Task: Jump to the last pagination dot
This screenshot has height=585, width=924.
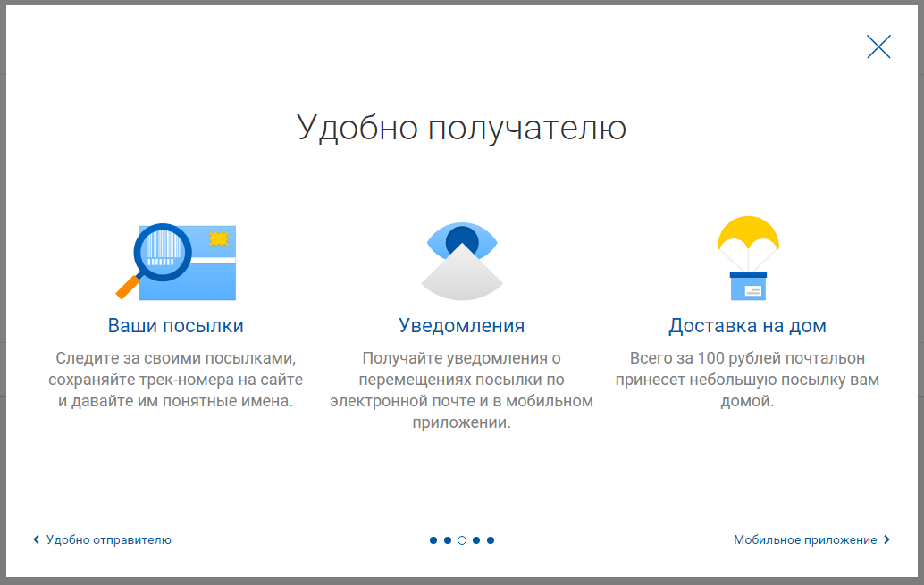Action: click(x=491, y=540)
